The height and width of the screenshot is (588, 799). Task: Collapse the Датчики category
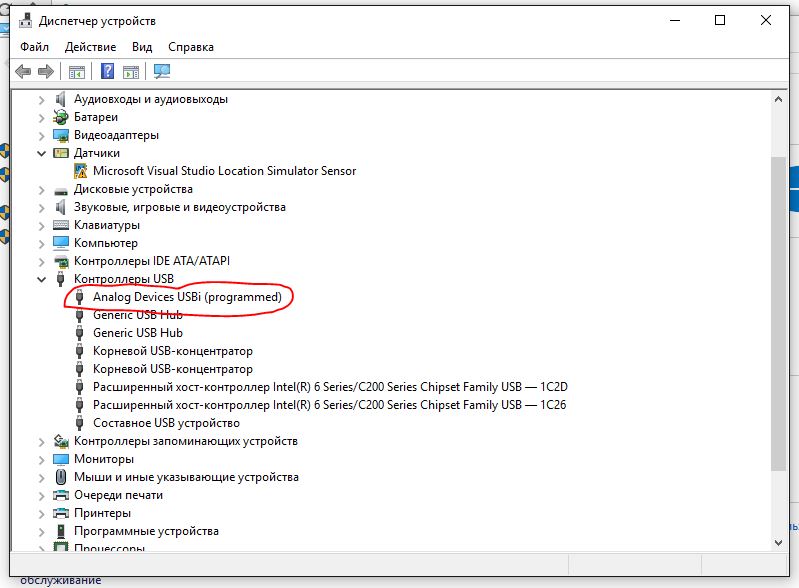(x=41, y=153)
